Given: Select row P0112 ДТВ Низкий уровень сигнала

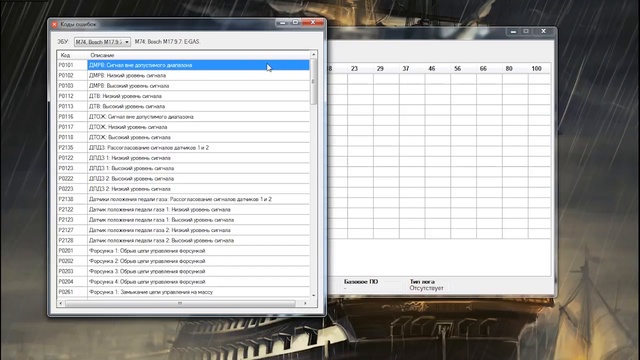Looking at the screenshot, I should click(183, 96).
